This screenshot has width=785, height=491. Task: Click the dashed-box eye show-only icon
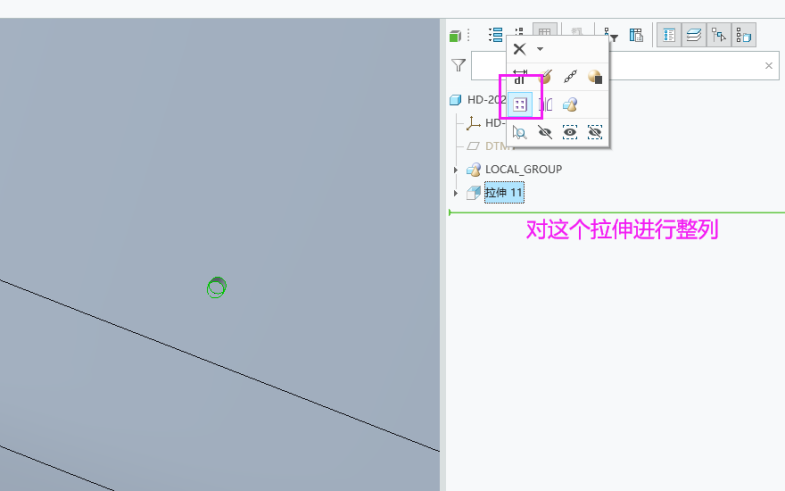tap(570, 132)
